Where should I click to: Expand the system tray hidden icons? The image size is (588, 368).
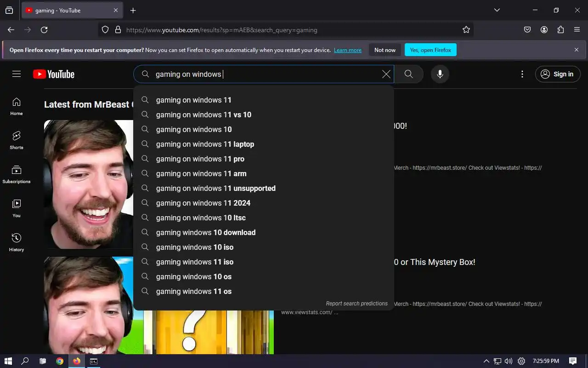pyautogui.click(x=486, y=361)
